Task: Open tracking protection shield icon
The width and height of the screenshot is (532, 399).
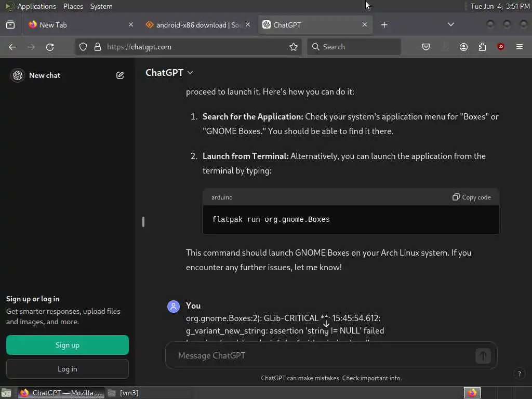Action: (83, 47)
